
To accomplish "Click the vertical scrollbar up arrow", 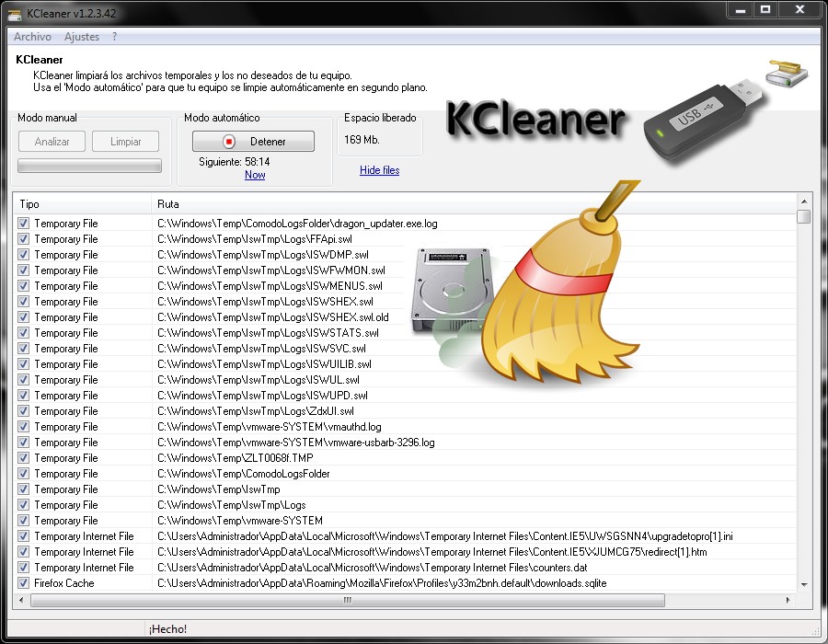I will click(804, 201).
